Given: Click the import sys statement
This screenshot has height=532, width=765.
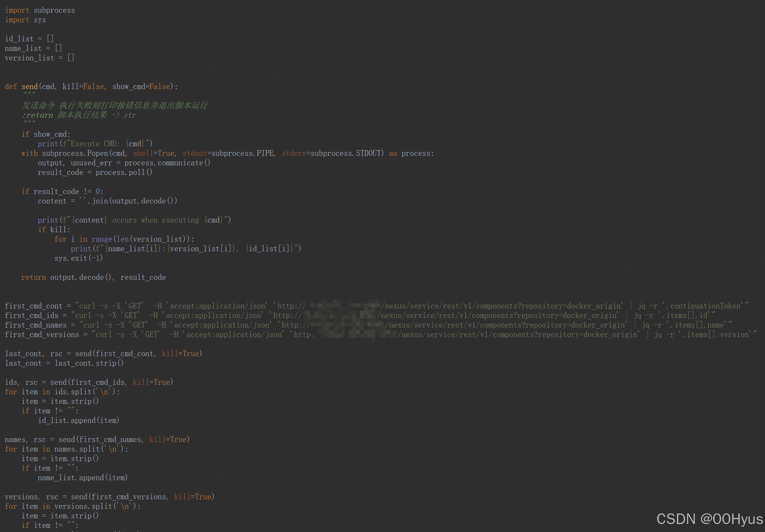Looking at the screenshot, I should (25, 20).
